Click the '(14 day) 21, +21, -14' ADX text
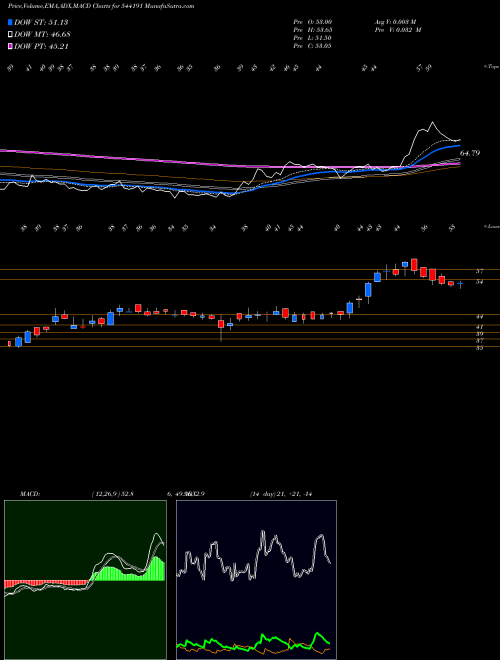 click(280, 494)
